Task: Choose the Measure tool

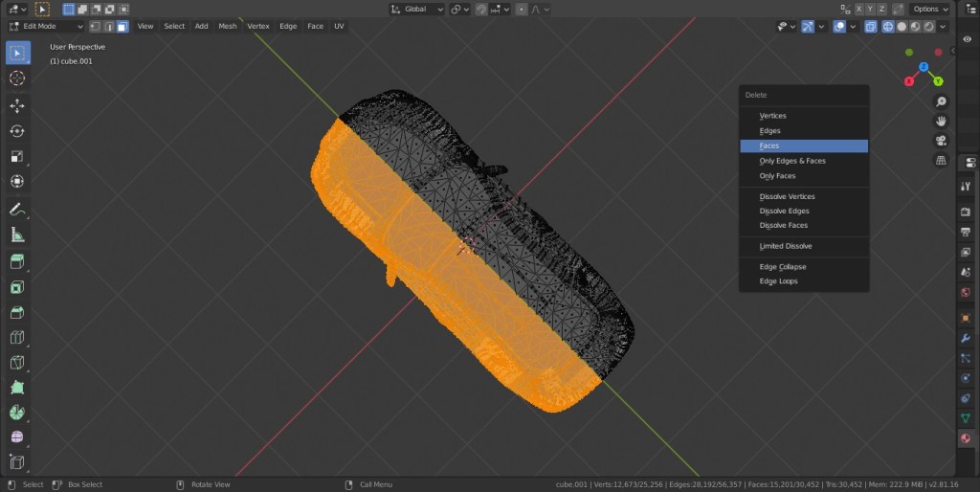Action: click(17, 235)
